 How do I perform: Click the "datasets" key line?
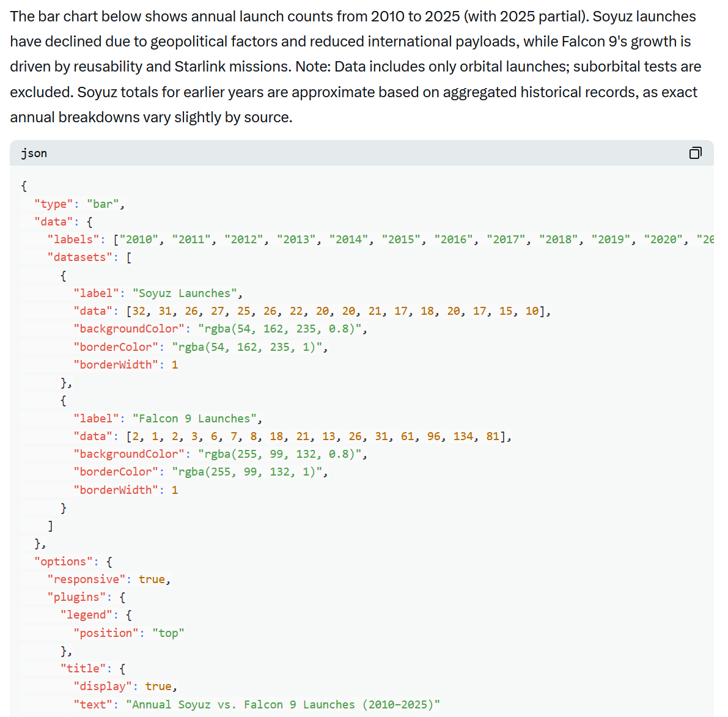point(90,257)
